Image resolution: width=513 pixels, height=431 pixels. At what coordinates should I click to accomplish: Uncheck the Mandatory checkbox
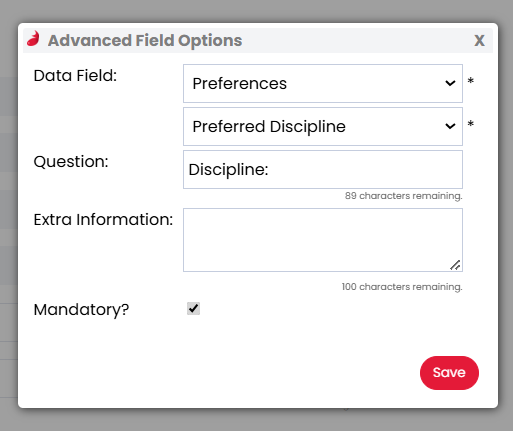[x=193, y=309]
